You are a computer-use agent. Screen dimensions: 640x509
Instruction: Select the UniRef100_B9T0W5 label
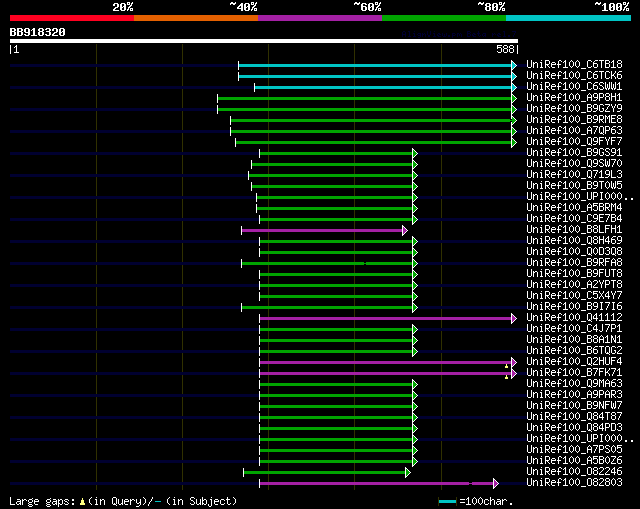pos(574,186)
